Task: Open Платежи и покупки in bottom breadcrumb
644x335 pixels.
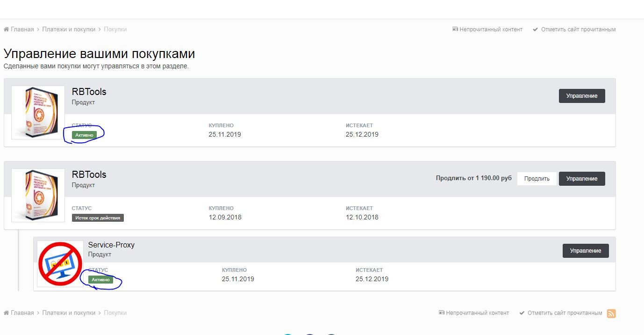Action: click(68, 313)
